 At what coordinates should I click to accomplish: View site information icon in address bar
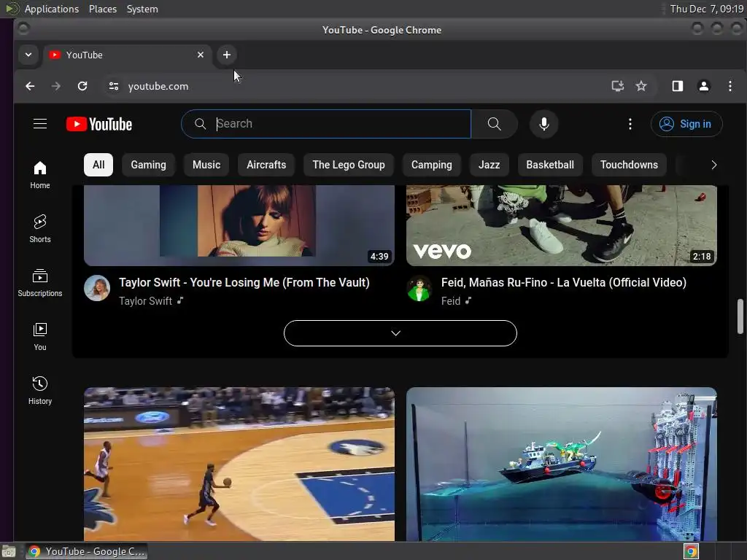[113, 86]
